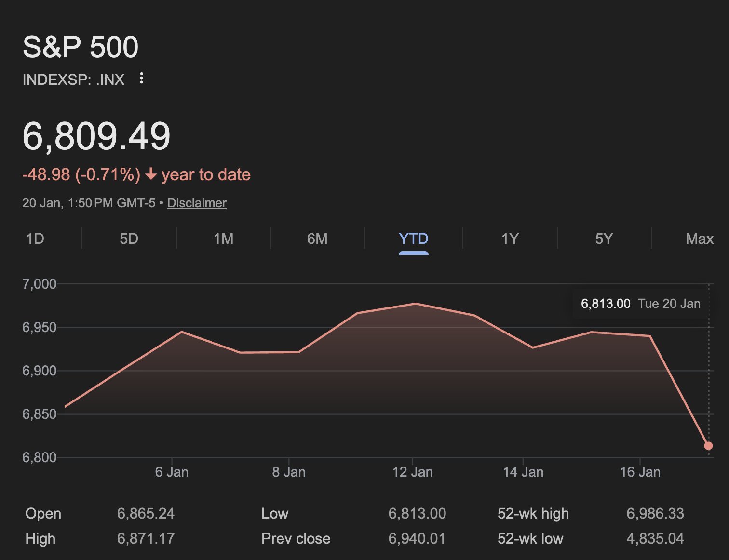Open the Disclaimer link
The image size is (729, 560).
196,203
